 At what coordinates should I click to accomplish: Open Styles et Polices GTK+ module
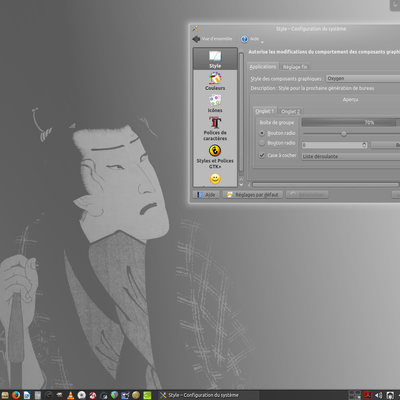(215, 157)
